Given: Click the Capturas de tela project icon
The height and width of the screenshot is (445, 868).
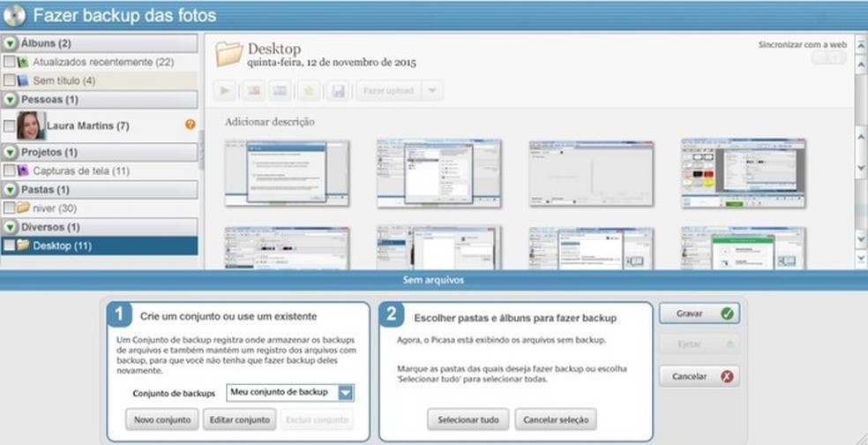Looking at the screenshot, I should 23,170.
